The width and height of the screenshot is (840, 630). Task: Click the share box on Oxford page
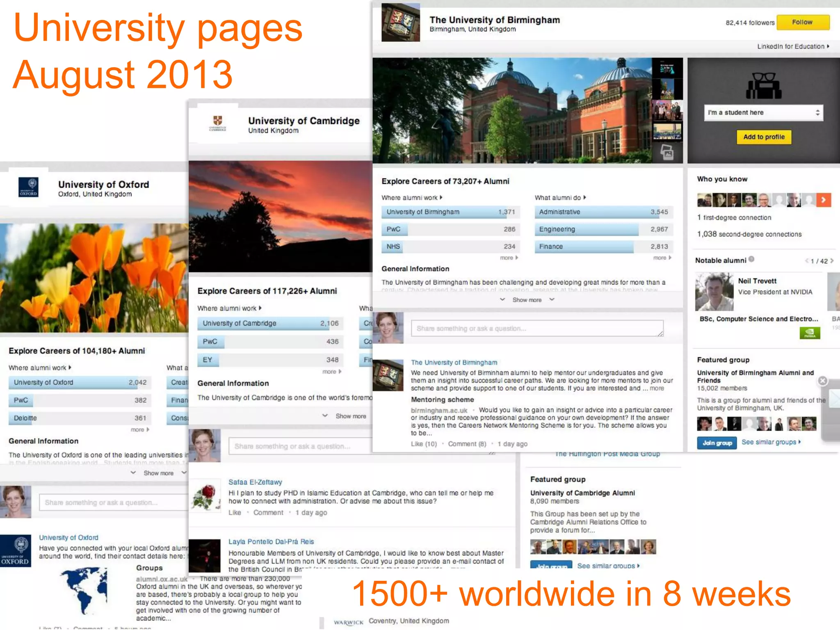(x=114, y=502)
